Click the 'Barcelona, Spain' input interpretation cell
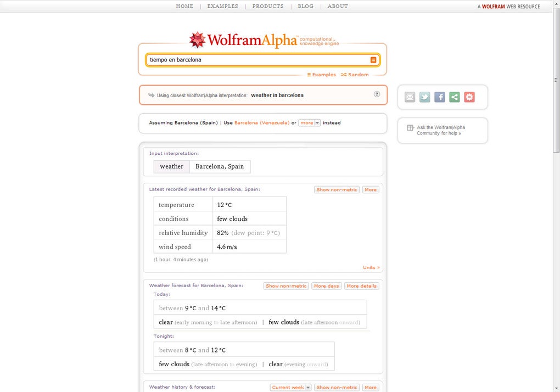The height and width of the screenshot is (392, 560). point(220,166)
